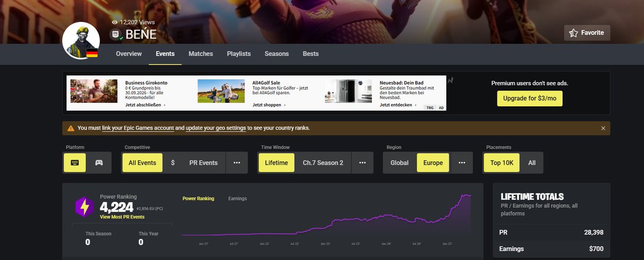Click the German flag icon
The image size is (644, 260).
[x=92, y=53]
